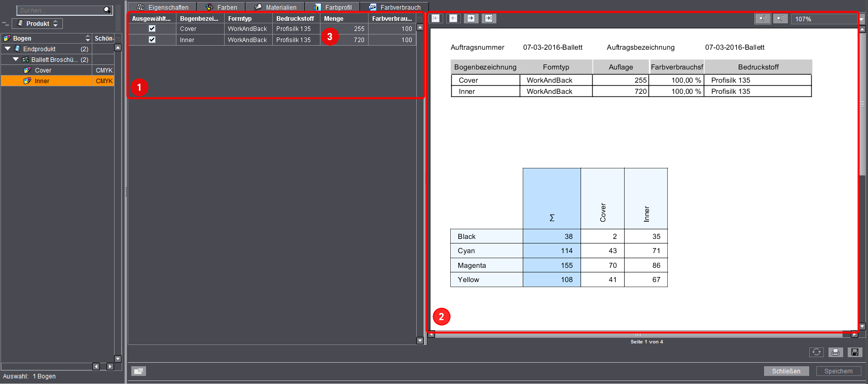Image resolution: width=868 pixels, height=384 pixels.
Task: Click the Cover sheet icon in tree
Action: coord(27,70)
